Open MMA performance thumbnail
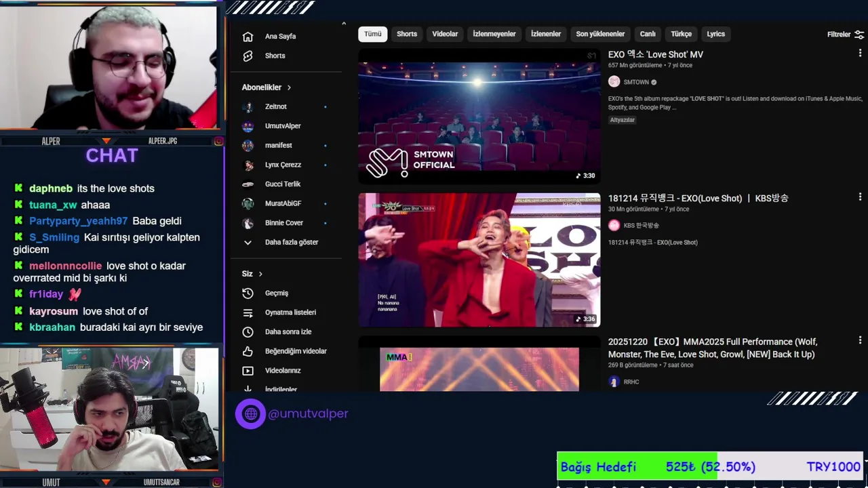The width and height of the screenshot is (868, 488). [479, 364]
